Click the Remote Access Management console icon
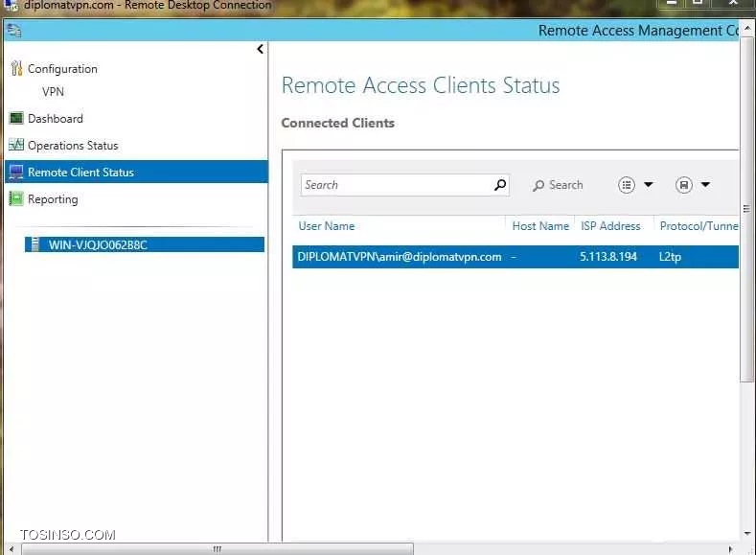The height and width of the screenshot is (555, 756). 14,31
